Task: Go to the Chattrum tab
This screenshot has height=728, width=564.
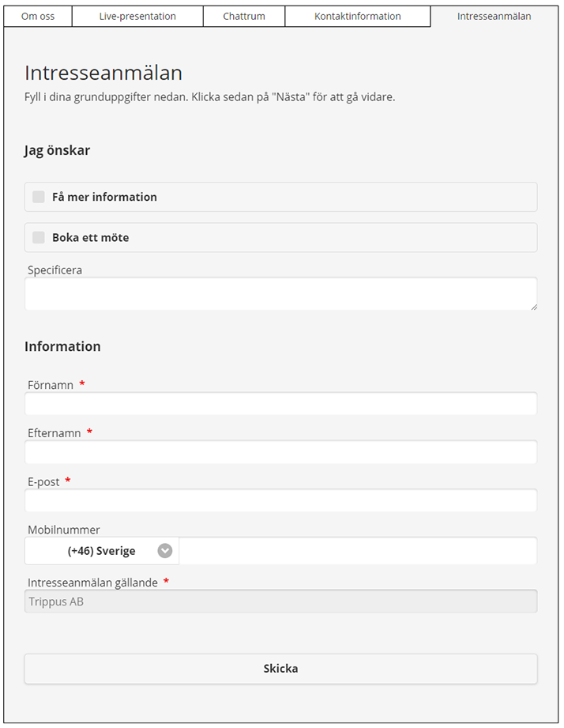Action: point(244,17)
